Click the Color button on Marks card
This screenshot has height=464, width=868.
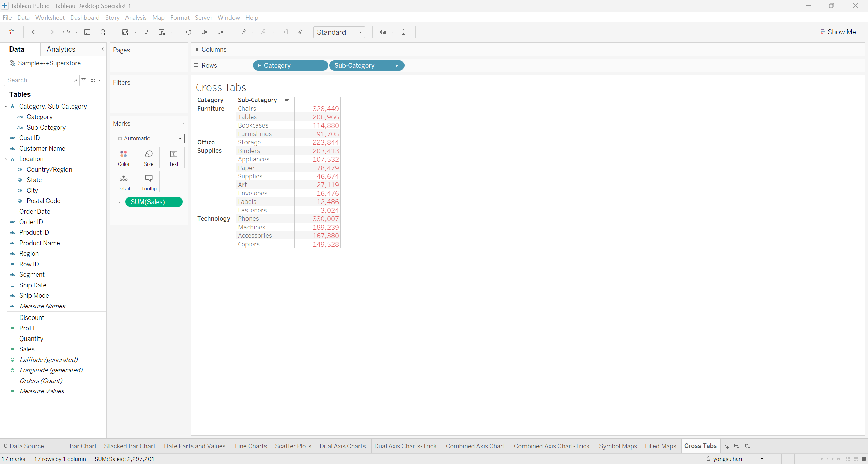124,158
